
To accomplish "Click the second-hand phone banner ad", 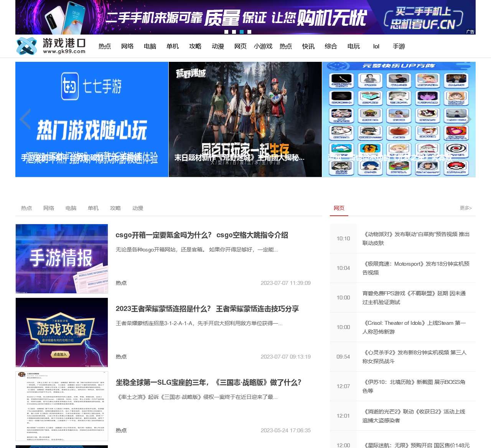I will [x=245, y=17].
